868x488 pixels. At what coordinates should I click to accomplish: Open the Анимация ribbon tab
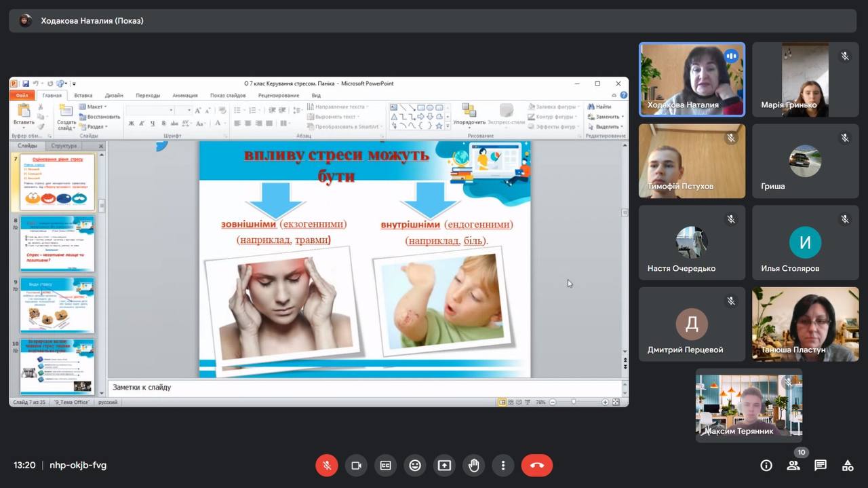[x=184, y=96]
